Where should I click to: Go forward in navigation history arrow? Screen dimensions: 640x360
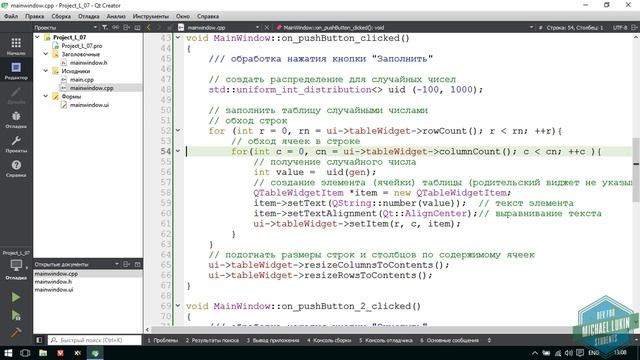(159, 27)
